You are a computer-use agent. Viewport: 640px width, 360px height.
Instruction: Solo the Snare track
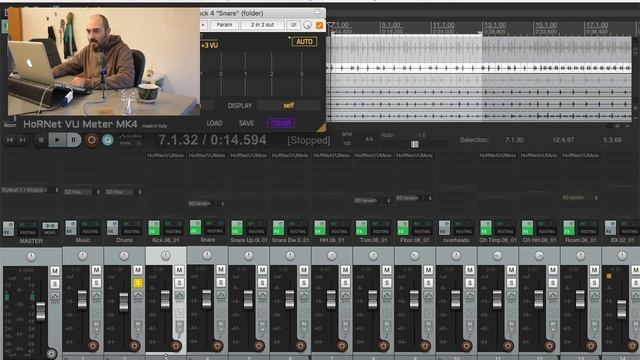click(221, 282)
